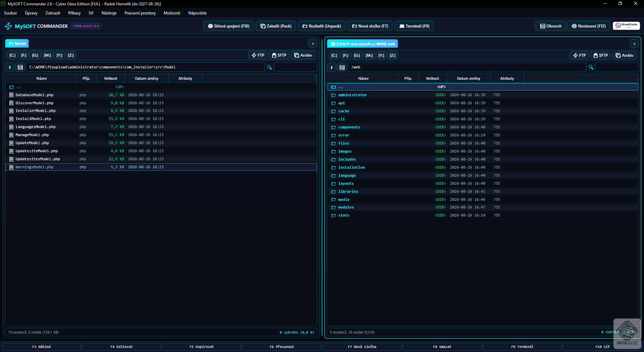This screenshot has width=644, height=352.
Task: Select the administrator folder in right panel
Action: (482, 95)
